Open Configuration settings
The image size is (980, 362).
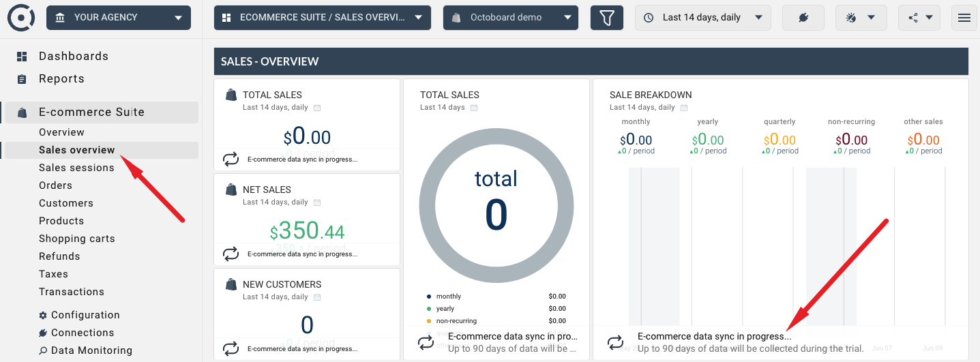pyautogui.click(x=85, y=315)
